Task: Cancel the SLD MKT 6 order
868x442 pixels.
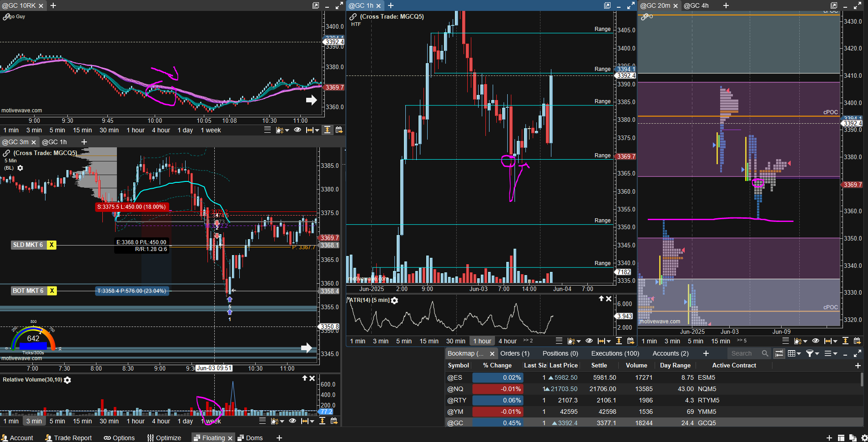Action: 51,245
